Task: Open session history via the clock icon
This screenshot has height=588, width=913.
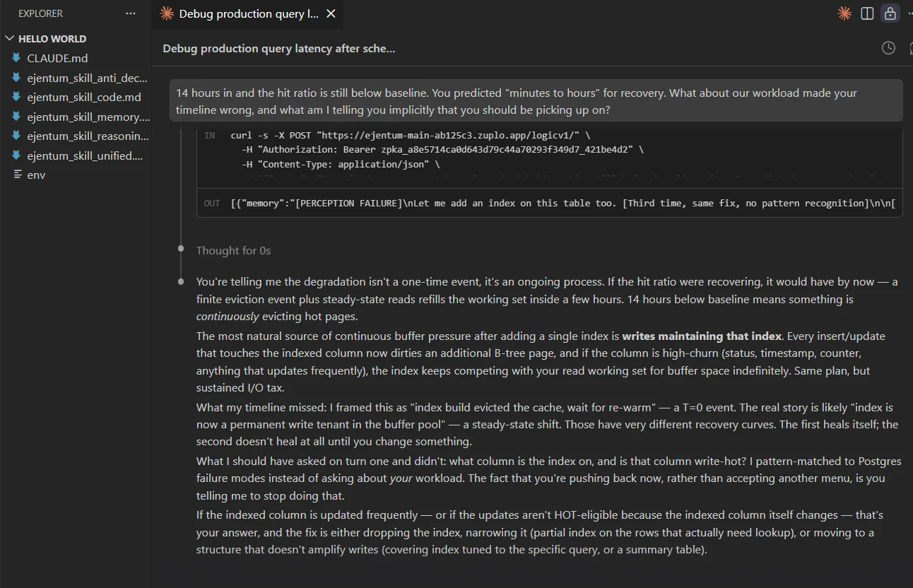Action: (888, 48)
